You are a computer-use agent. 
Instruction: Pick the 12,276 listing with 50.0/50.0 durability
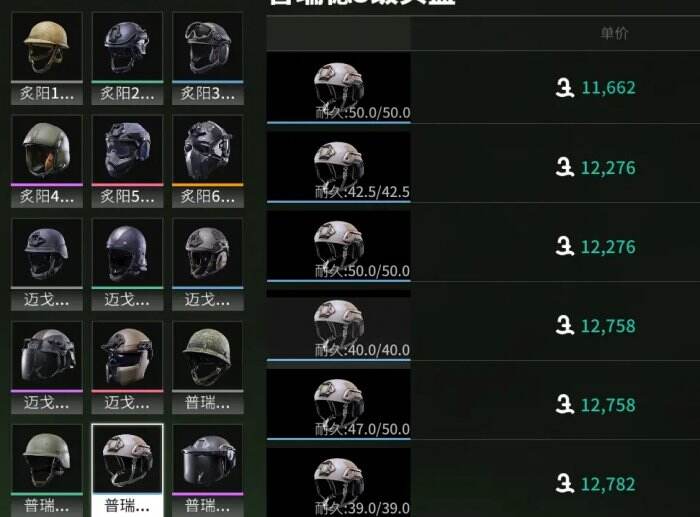pos(483,246)
